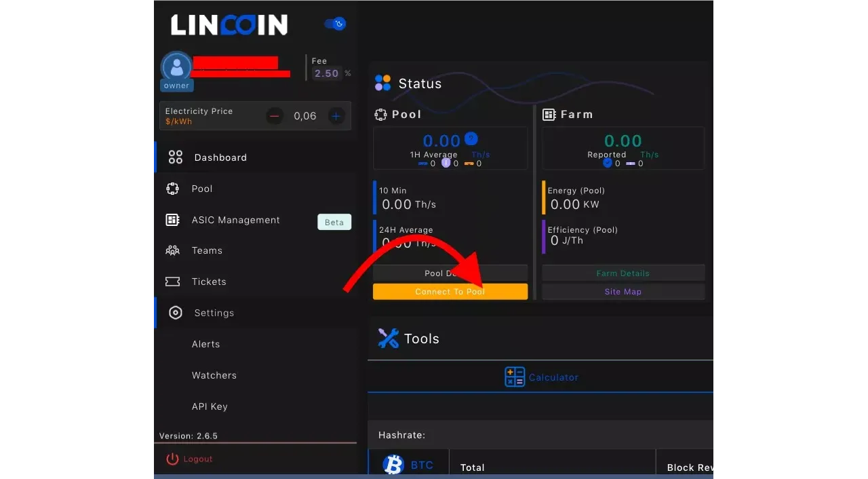Image resolution: width=868 pixels, height=479 pixels.
Task: Click the LINCOIN logo
Action: [229, 25]
